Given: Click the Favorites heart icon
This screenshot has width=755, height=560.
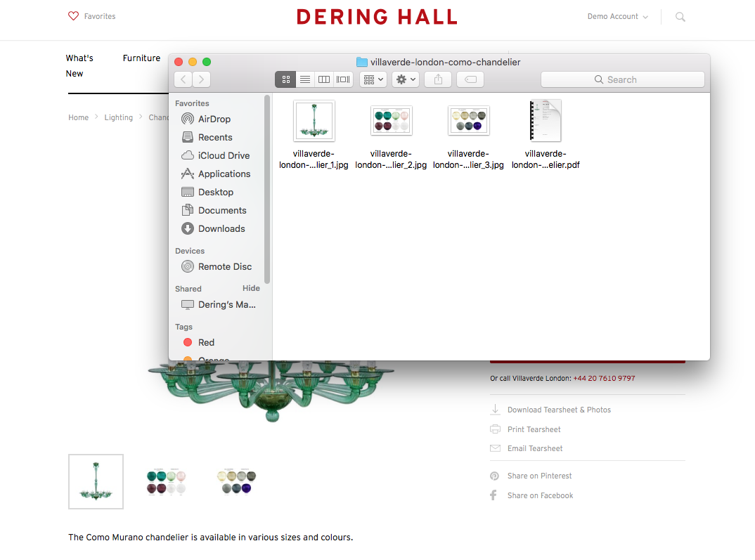Looking at the screenshot, I should point(73,16).
